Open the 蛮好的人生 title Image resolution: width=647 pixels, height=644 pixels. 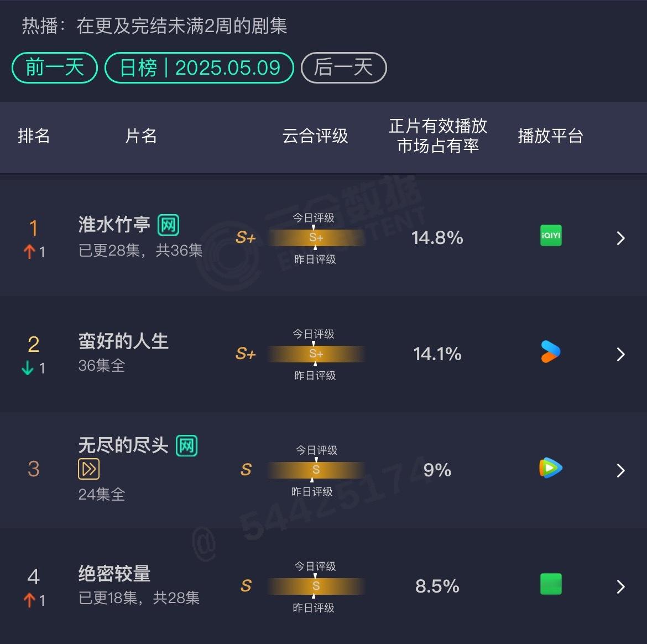click(123, 341)
